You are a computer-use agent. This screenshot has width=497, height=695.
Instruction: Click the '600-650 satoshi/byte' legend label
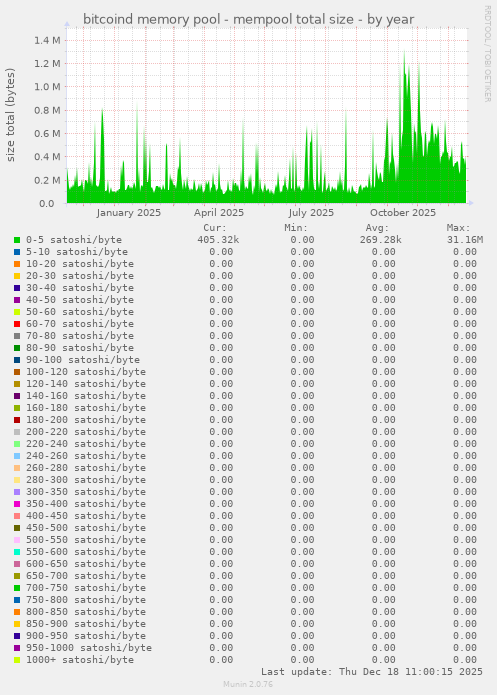click(x=86, y=563)
